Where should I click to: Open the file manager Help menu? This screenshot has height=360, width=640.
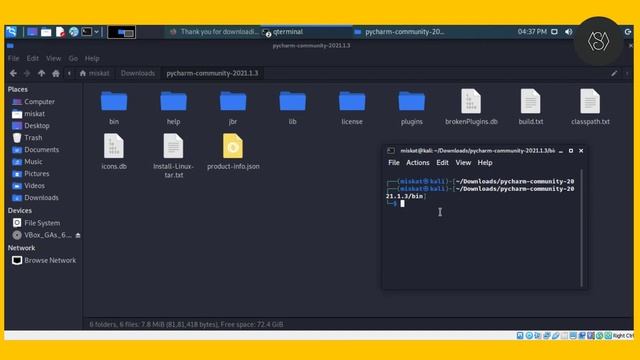[92, 58]
